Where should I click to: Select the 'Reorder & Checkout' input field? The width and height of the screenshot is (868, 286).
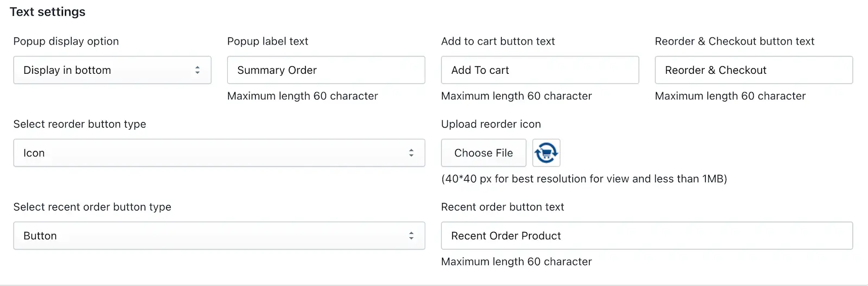pyautogui.click(x=754, y=70)
